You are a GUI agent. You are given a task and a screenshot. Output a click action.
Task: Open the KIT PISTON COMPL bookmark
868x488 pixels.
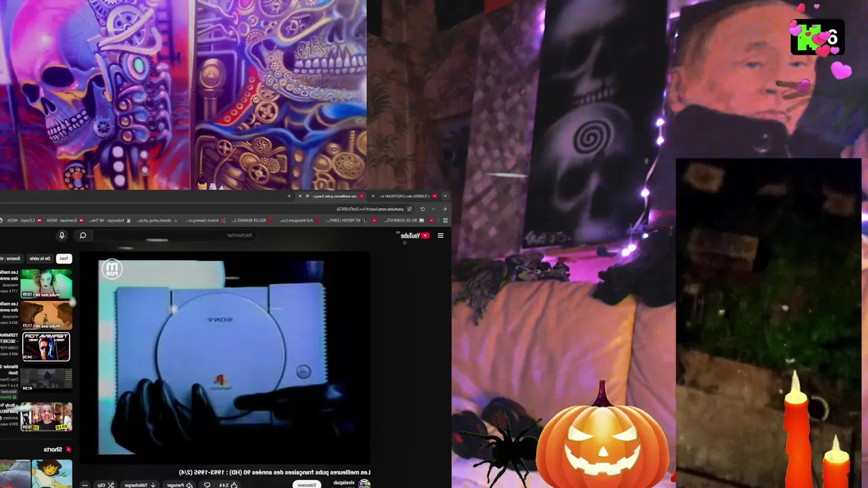347,220
